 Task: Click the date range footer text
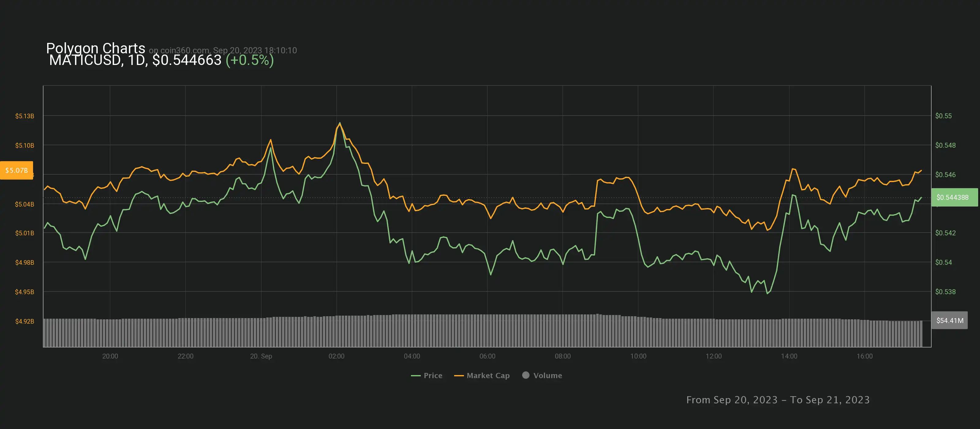click(x=778, y=400)
